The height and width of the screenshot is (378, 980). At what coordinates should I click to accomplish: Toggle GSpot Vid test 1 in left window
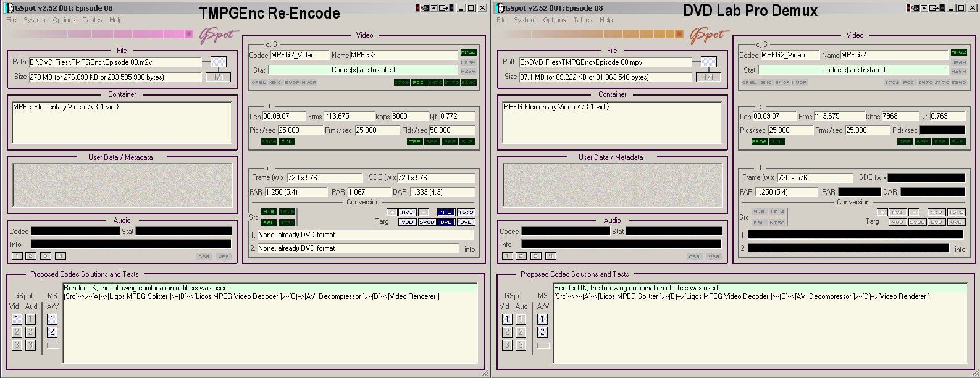pyautogui.click(x=17, y=319)
